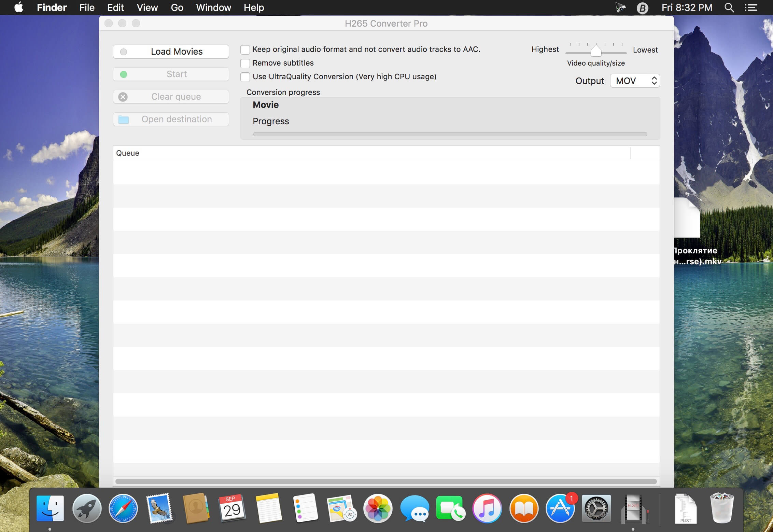Click the Help menu item
773x532 pixels.
click(254, 7)
